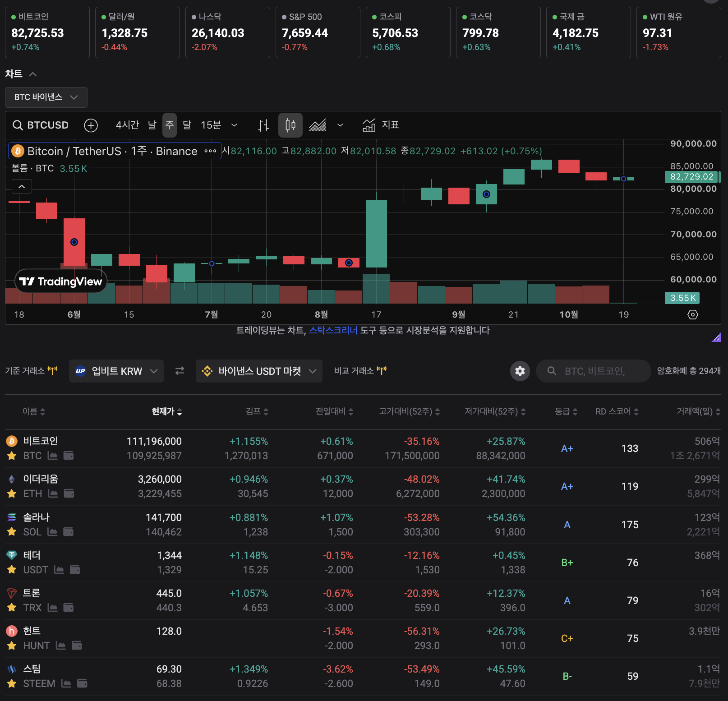Viewport: 728px width, 701px height.
Task: Open the wallet icon in the HUNT row
Action: 77,646
